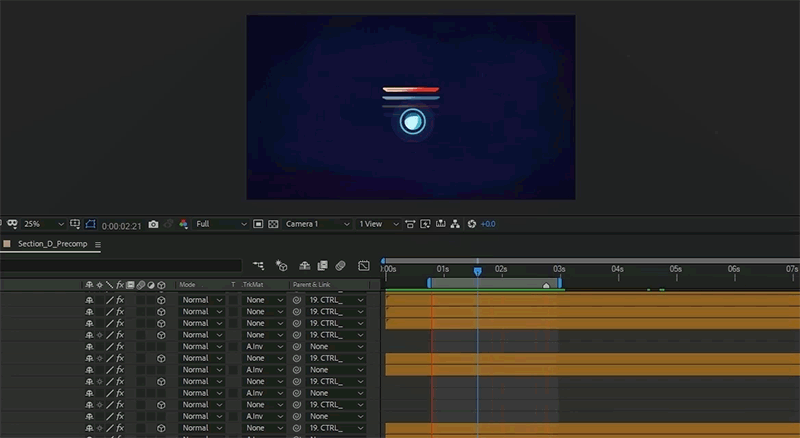The width and height of the screenshot is (800, 438).
Task: Click the Timeline button in viewer bar
Action: [440, 224]
